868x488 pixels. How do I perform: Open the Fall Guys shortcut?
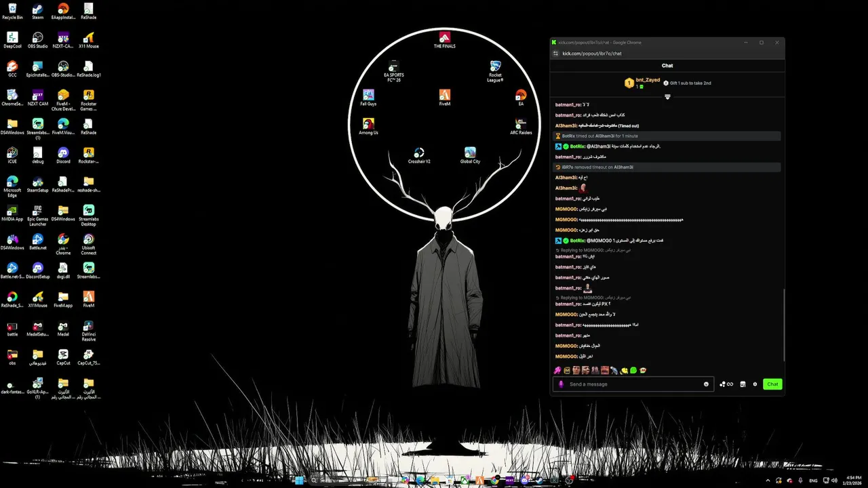coord(368,98)
